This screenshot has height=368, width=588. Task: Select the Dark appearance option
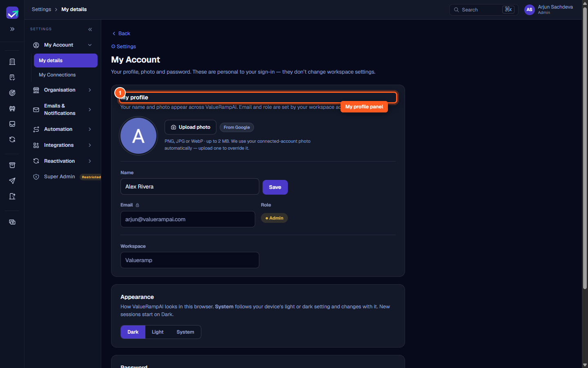coord(133,332)
